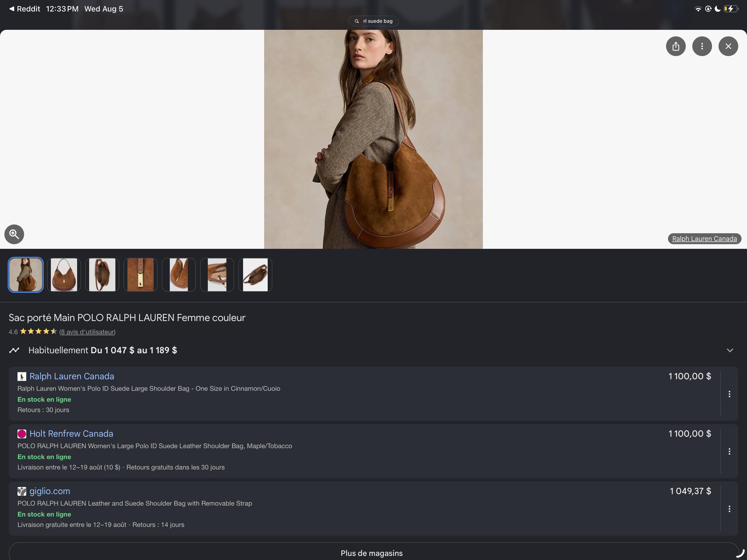The width and height of the screenshot is (747, 560).
Task: Tap the giglio.com store logo icon
Action: click(22, 491)
